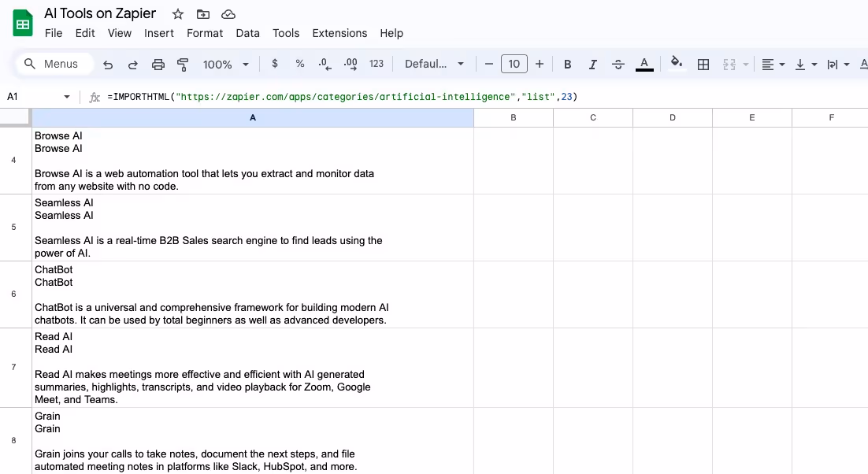Open the zoom 100% dropdown
Image resolution: width=868 pixels, height=474 pixels.
[226, 65]
